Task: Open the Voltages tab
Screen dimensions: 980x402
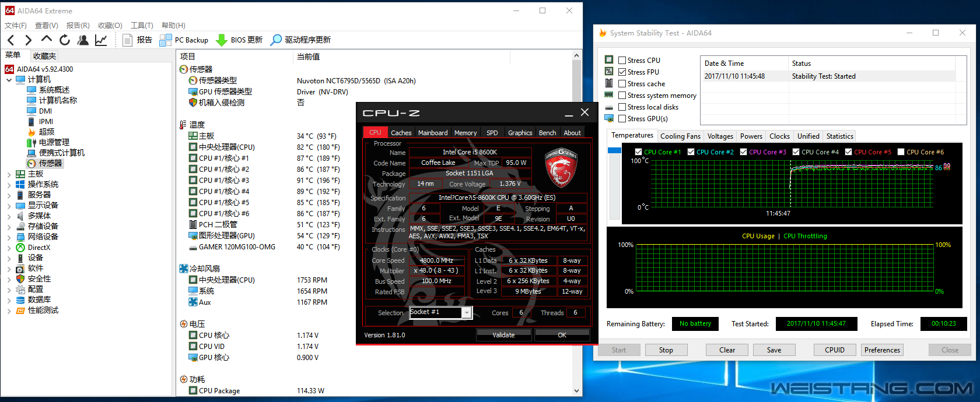Action: tap(720, 136)
